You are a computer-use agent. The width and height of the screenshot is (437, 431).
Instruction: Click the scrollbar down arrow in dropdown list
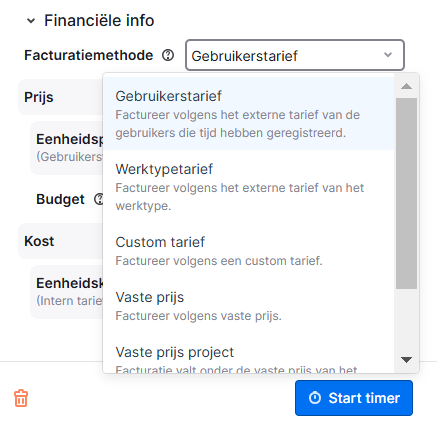pos(406,360)
